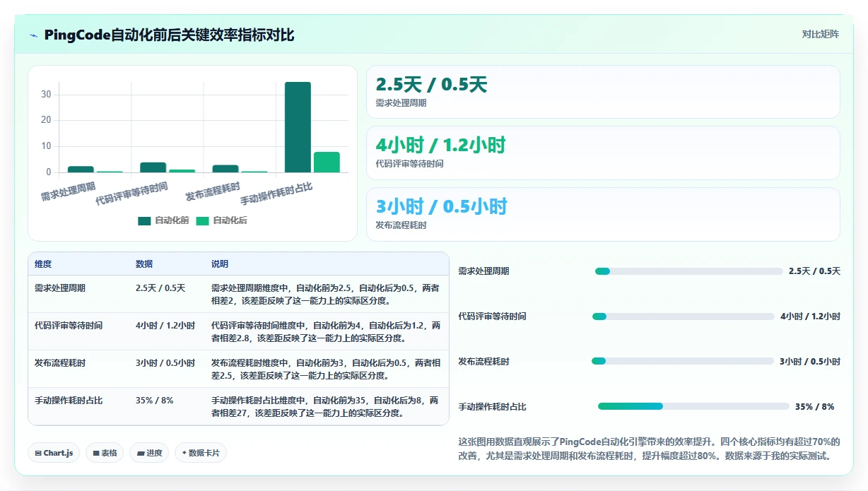Select the 3小时 / 0.5小时 data card
The image size is (868, 491).
pos(603,215)
